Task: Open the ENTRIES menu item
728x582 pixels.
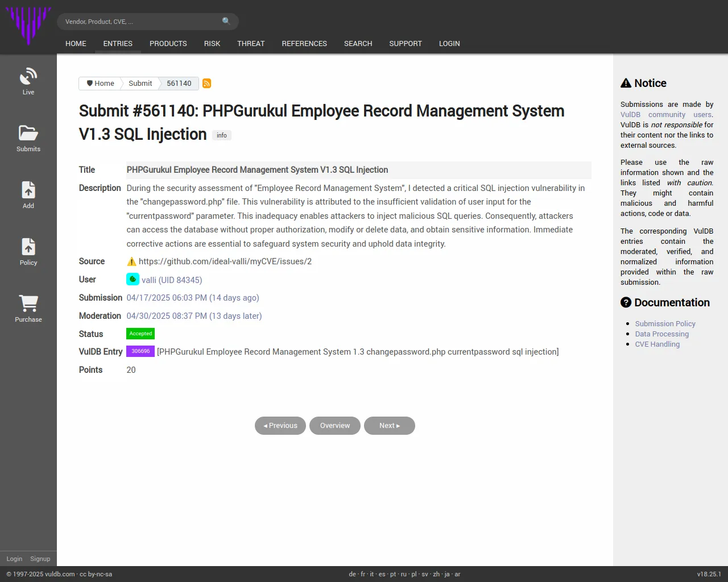Action: click(x=118, y=44)
